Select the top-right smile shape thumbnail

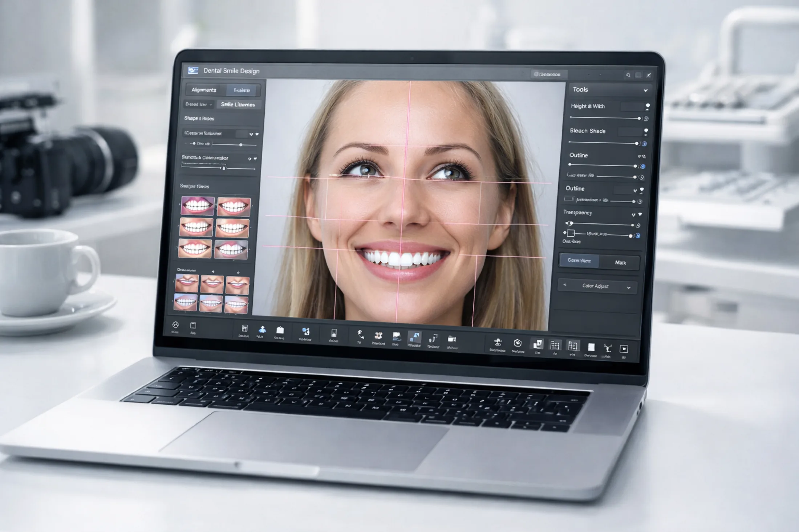click(234, 207)
